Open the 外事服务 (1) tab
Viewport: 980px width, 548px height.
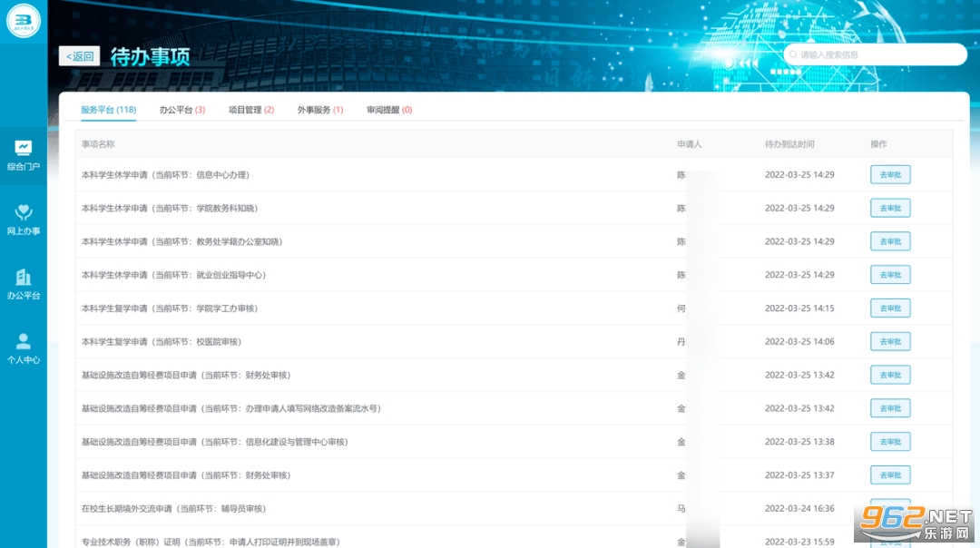pos(320,110)
